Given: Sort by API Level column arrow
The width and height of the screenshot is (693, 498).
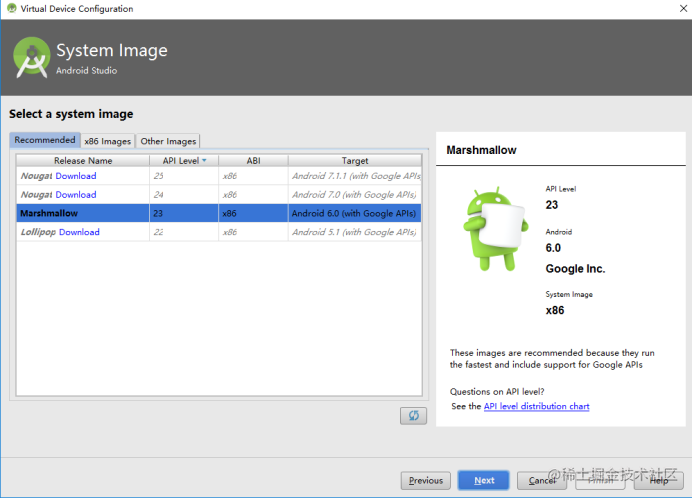Looking at the screenshot, I should [x=204, y=160].
